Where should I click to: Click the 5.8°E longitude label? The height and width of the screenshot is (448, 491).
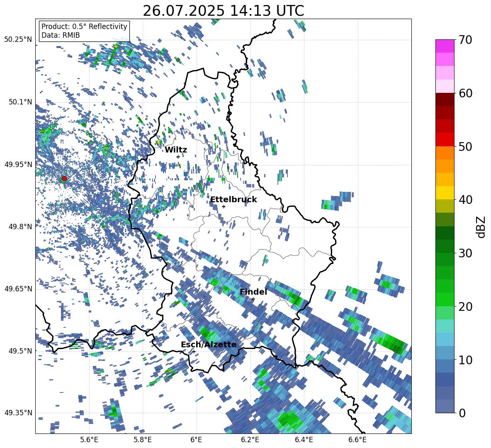click(143, 440)
